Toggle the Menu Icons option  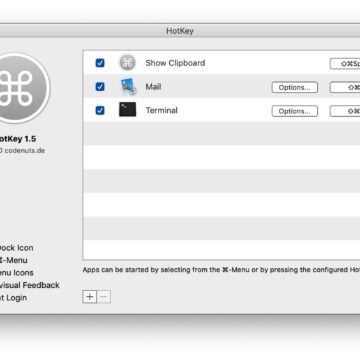click(x=16, y=273)
